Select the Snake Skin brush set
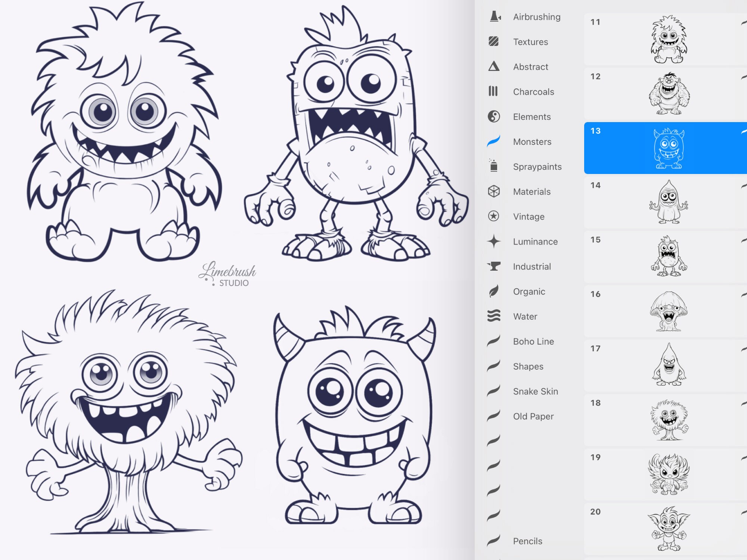This screenshot has width=747, height=560. click(x=536, y=391)
